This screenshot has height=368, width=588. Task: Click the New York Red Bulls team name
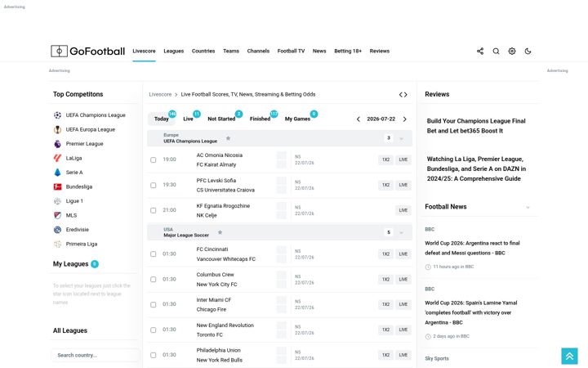(220, 360)
